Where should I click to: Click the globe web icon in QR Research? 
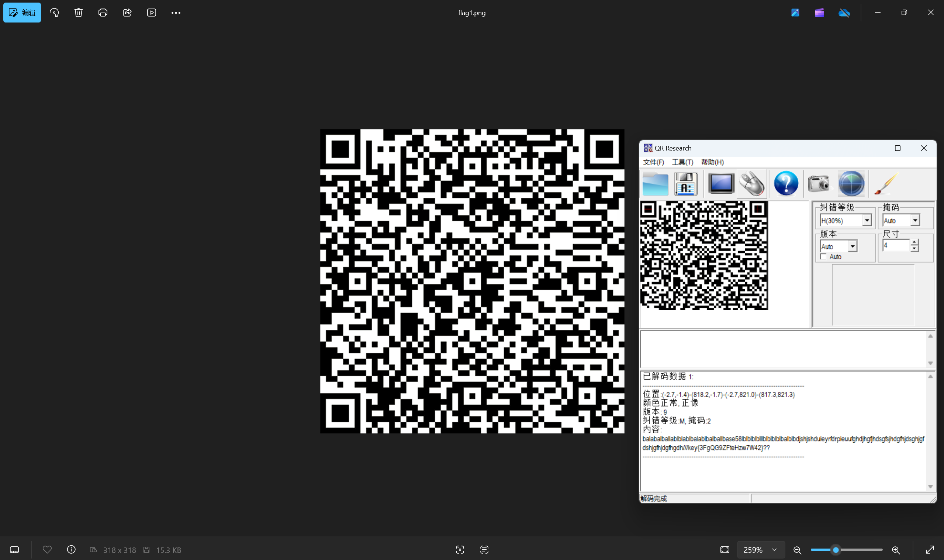[851, 184]
